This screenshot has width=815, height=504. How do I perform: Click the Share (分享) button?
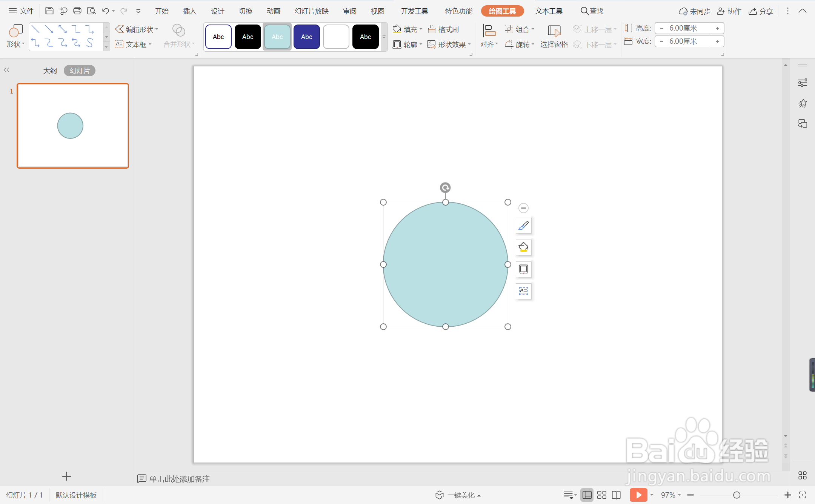[761, 11]
